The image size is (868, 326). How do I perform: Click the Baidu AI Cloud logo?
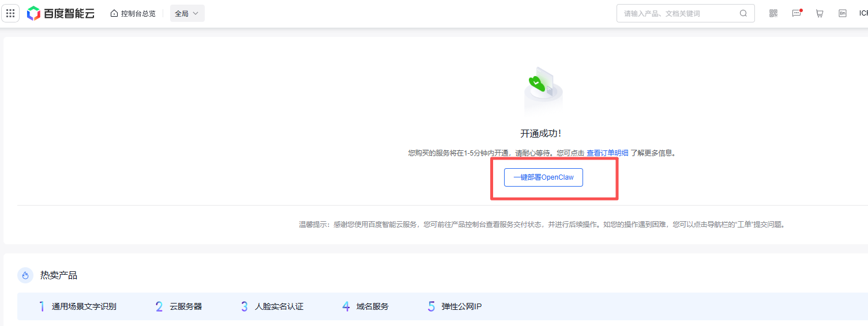coord(61,13)
